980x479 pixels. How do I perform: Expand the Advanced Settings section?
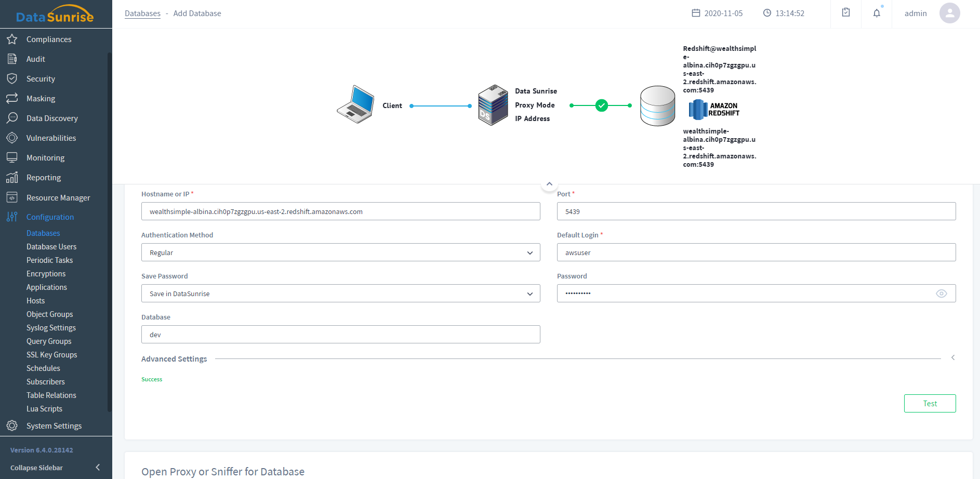(x=952, y=358)
